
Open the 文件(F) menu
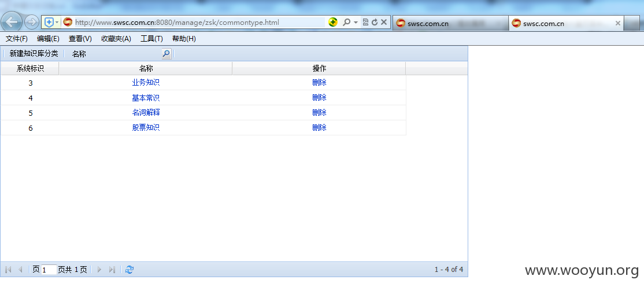click(x=17, y=39)
